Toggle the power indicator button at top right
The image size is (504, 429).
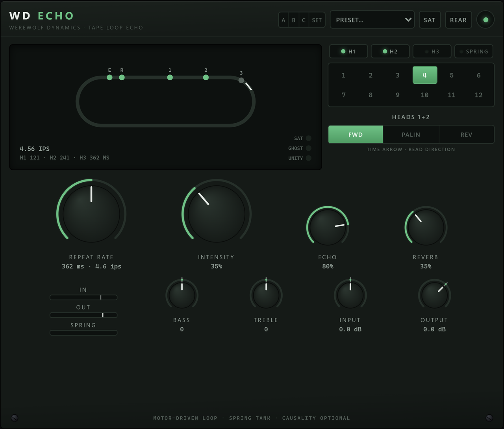pos(485,20)
